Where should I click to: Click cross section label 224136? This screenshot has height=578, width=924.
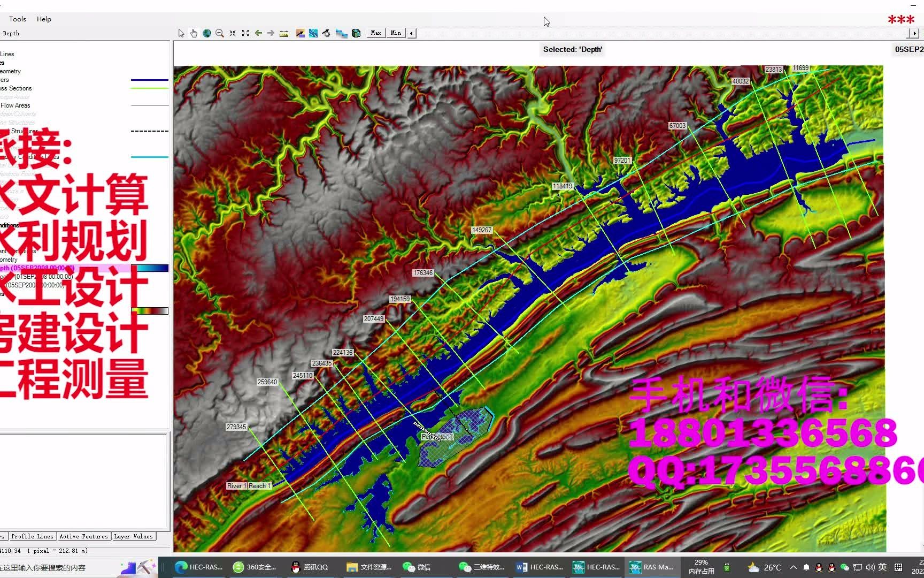[x=343, y=353]
